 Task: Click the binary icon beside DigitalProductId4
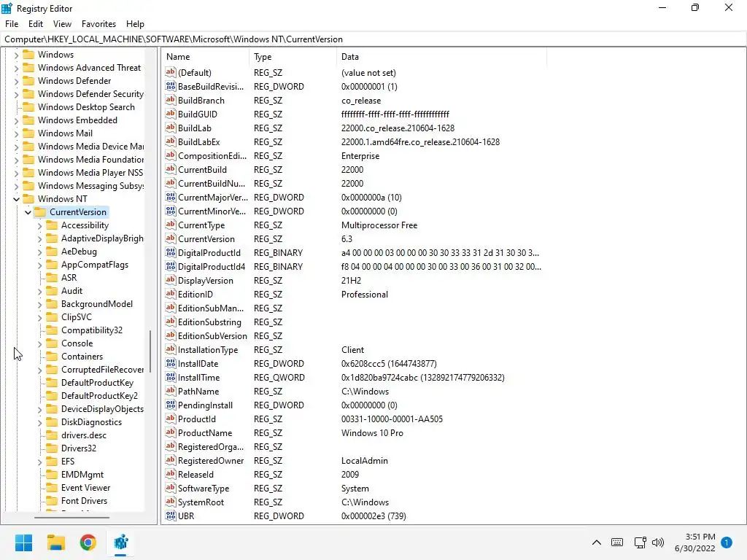(171, 266)
